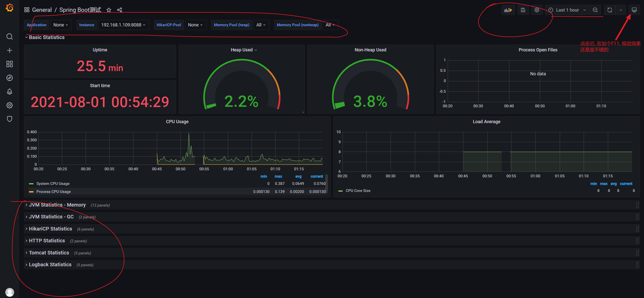Open the Last 1 hour time picker
644x298 pixels.
point(566,10)
